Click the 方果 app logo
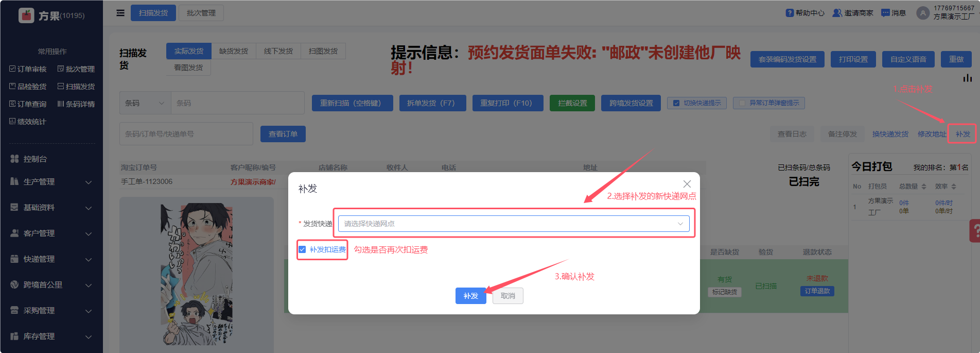The height and width of the screenshot is (353, 980). [26, 15]
